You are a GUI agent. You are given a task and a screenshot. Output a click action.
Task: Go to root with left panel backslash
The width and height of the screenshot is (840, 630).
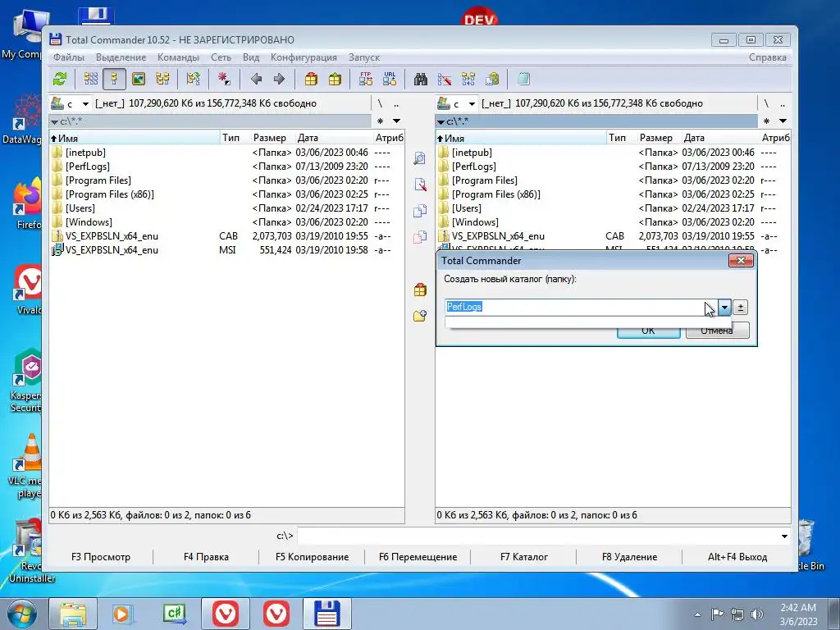click(380, 103)
